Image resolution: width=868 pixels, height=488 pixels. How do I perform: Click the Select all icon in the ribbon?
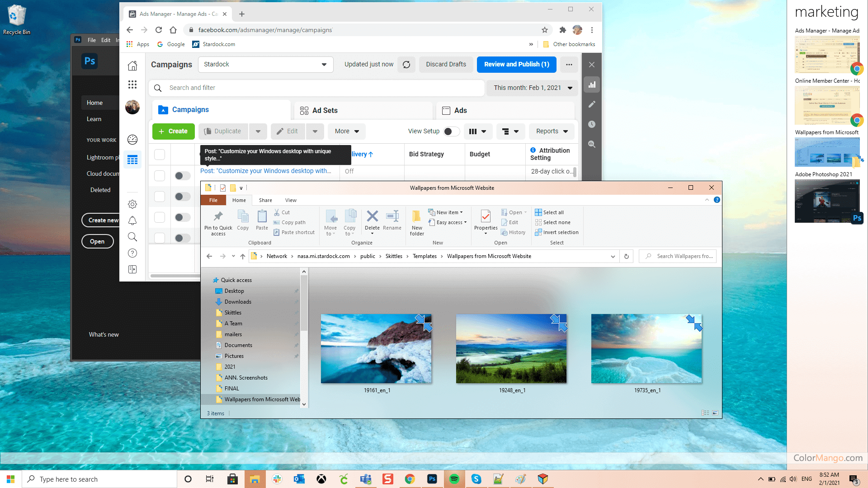550,212
